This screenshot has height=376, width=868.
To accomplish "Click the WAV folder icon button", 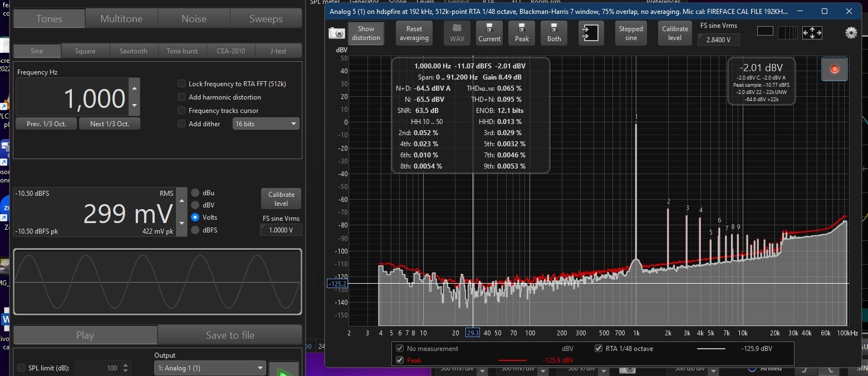I will click(457, 33).
